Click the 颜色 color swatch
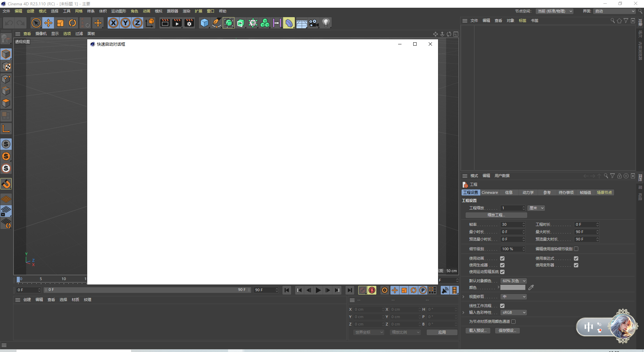Image resolution: width=644 pixels, height=352 pixels. pyautogui.click(x=513, y=288)
